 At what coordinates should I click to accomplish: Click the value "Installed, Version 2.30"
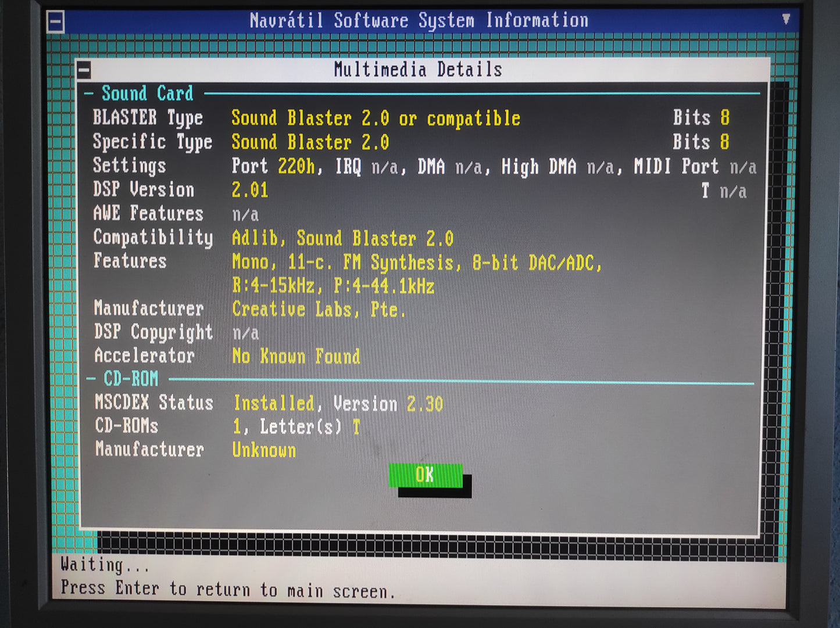tap(338, 404)
